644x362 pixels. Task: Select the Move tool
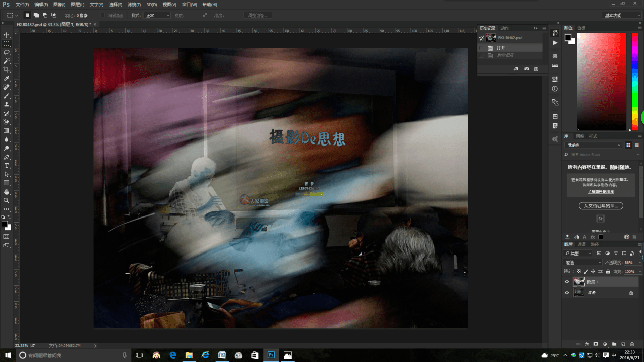(x=7, y=35)
